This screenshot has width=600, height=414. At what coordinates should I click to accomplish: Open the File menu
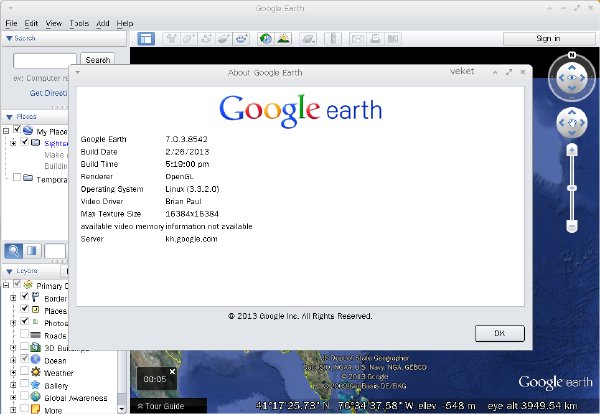(11, 23)
